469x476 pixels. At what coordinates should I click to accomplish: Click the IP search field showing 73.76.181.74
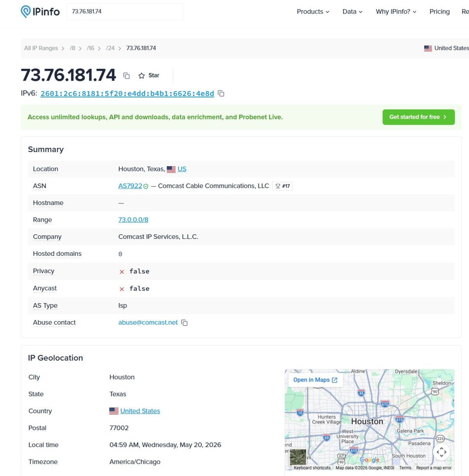[125, 12]
